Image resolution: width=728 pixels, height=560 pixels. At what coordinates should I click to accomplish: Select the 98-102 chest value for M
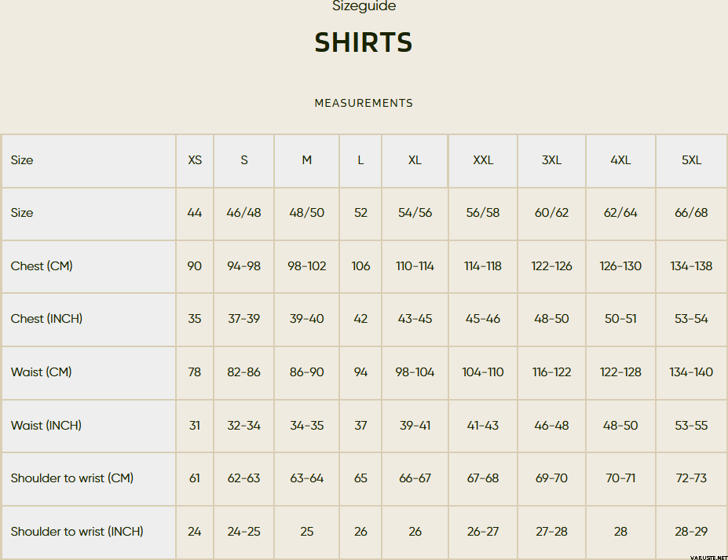[307, 266]
